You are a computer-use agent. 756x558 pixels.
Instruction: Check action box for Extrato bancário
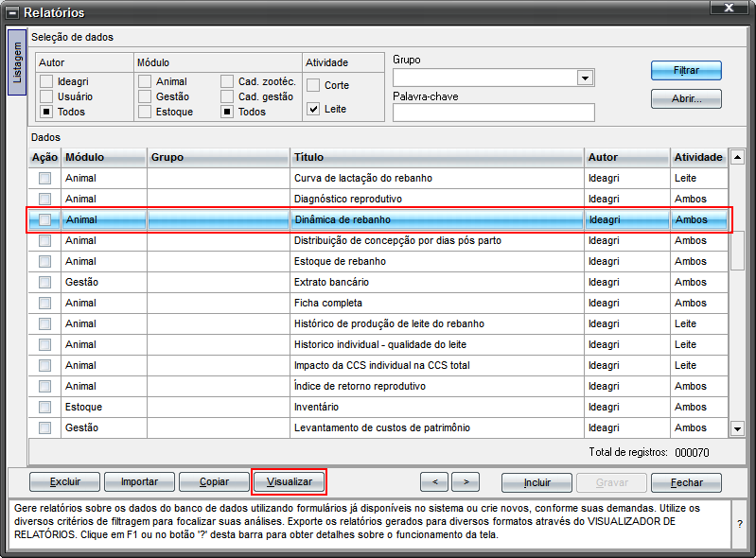pos(44,282)
